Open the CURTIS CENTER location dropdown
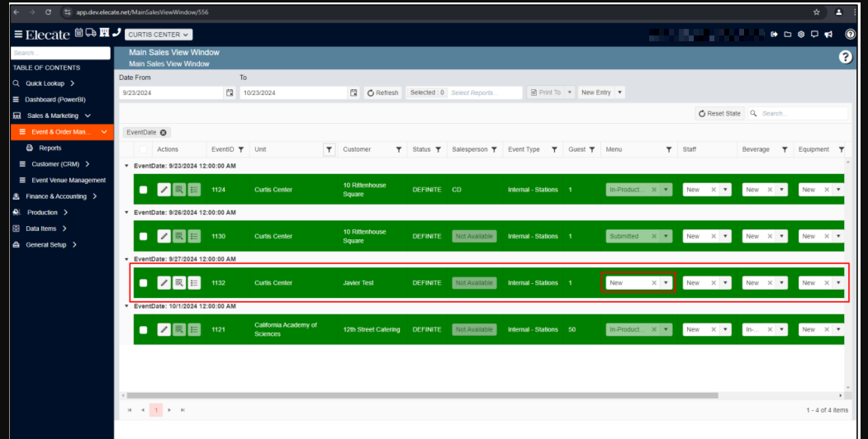868x439 pixels. pos(159,35)
